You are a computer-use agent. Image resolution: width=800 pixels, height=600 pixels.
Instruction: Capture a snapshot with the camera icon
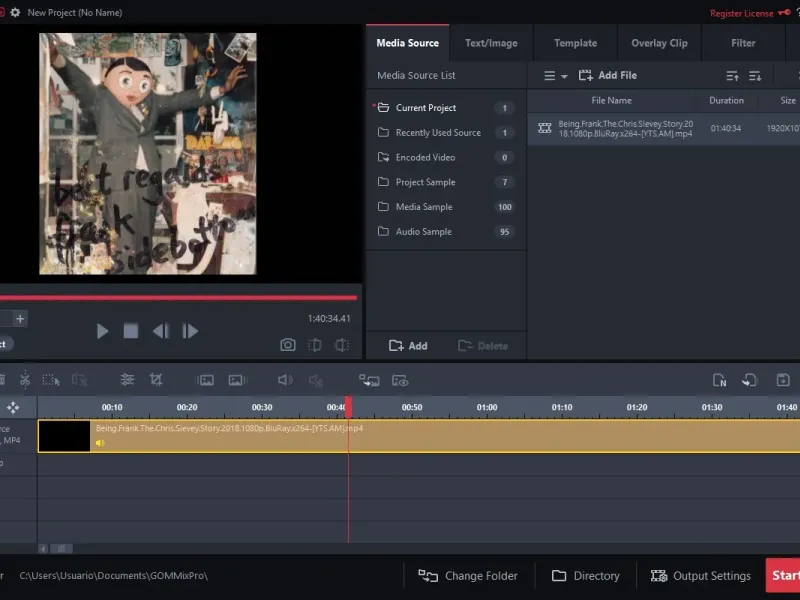click(x=288, y=345)
